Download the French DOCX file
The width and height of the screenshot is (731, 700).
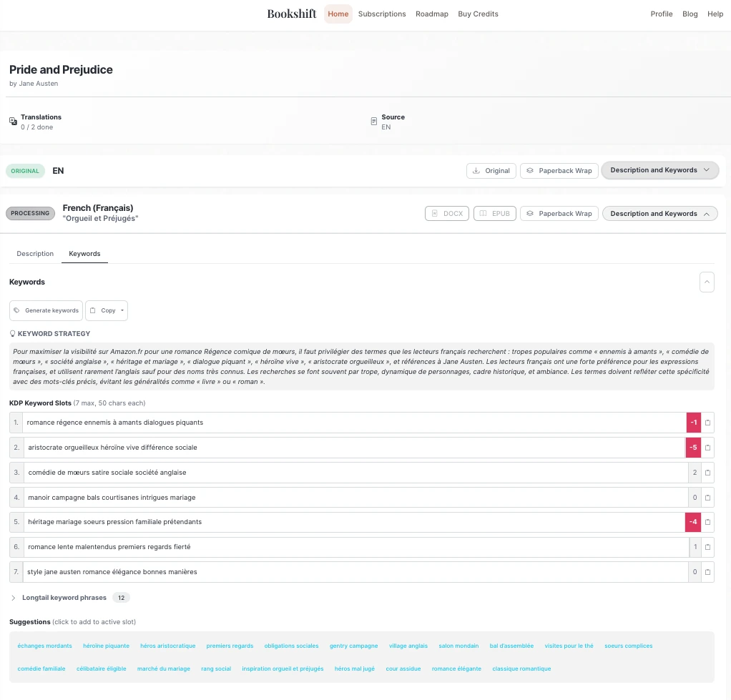click(447, 214)
